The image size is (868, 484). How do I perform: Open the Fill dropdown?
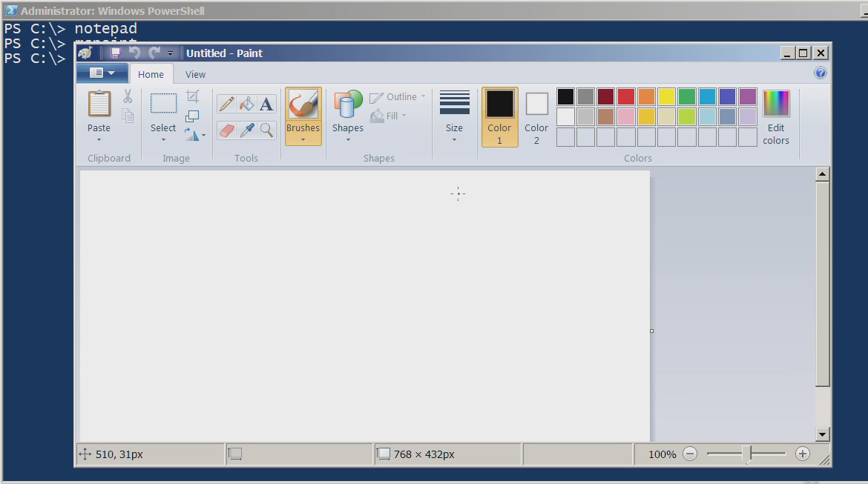388,116
